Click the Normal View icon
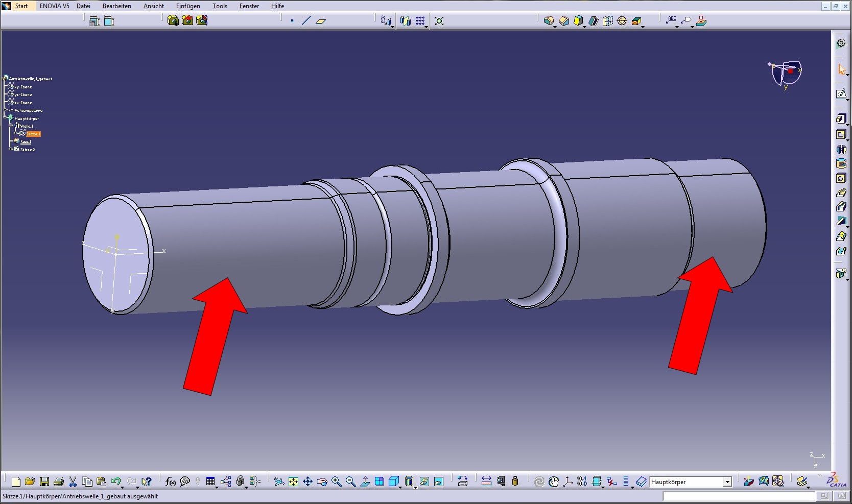The width and height of the screenshot is (852, 504). (x=365, y=482)
